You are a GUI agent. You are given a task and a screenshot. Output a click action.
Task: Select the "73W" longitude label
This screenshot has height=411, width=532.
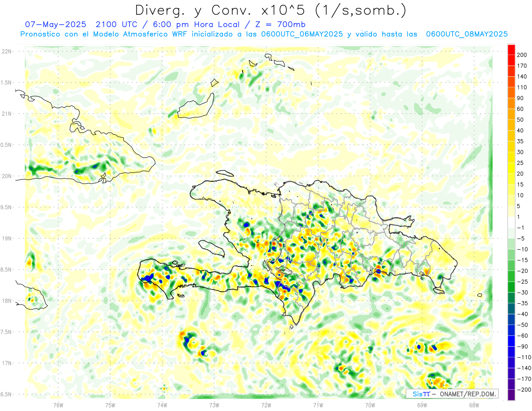coord(214,405)
